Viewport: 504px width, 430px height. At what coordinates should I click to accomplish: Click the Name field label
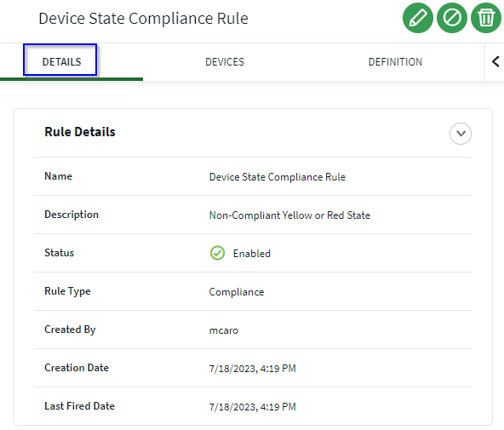(58, 176)
